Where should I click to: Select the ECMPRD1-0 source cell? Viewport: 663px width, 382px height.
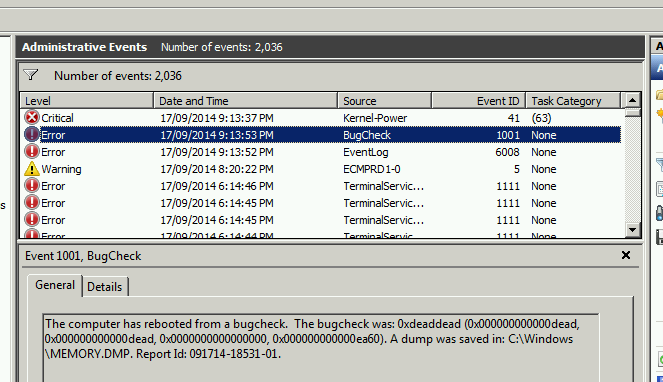(x=372, y=169)
